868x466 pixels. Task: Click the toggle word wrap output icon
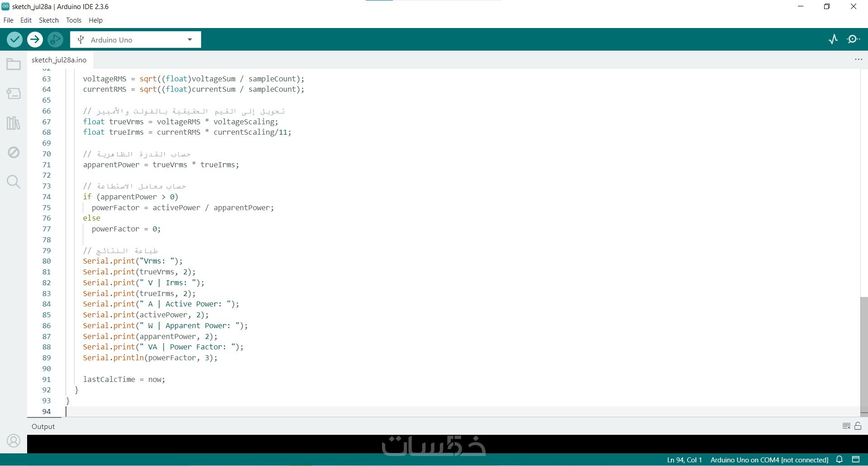846,426
